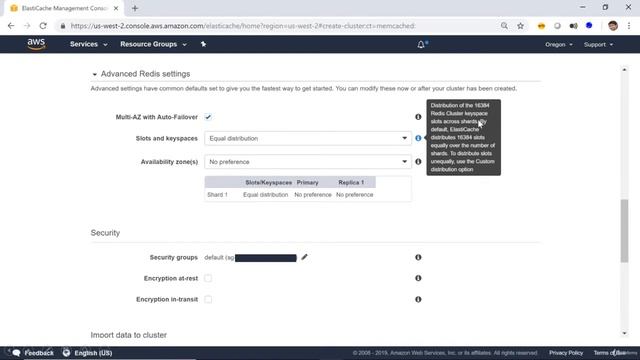Click the info icon for Encryption in-transit

(x=418, y=300)
